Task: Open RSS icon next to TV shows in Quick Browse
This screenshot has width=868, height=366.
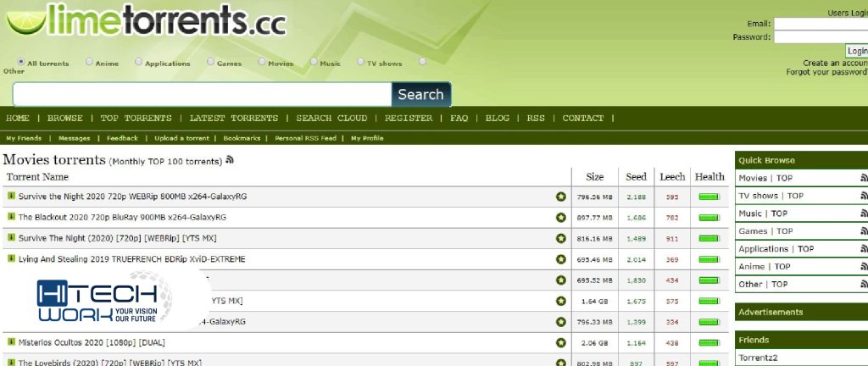Action: coord(864,196)
